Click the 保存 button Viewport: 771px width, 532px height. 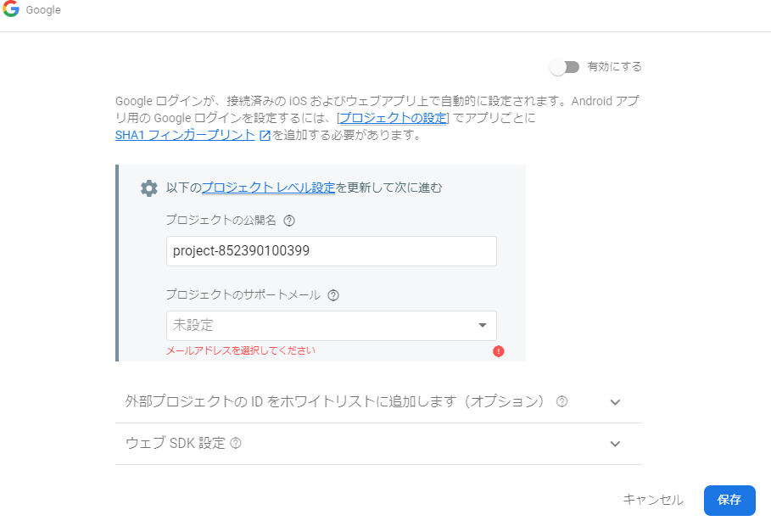(x=729, y=500)
